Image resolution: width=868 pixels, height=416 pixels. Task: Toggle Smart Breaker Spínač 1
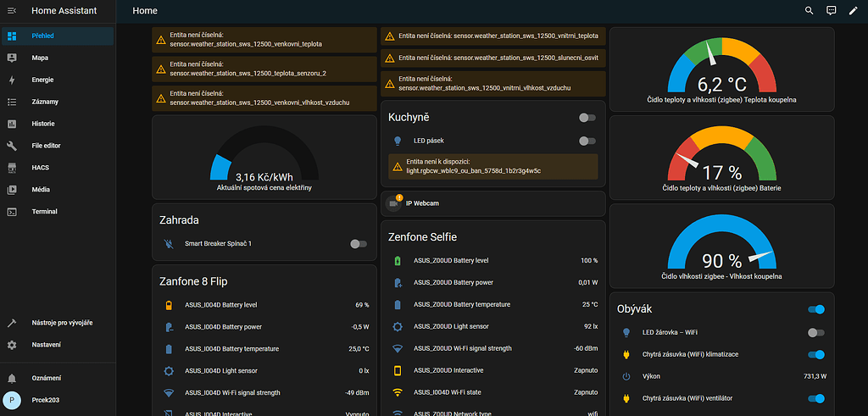[359, 244]
